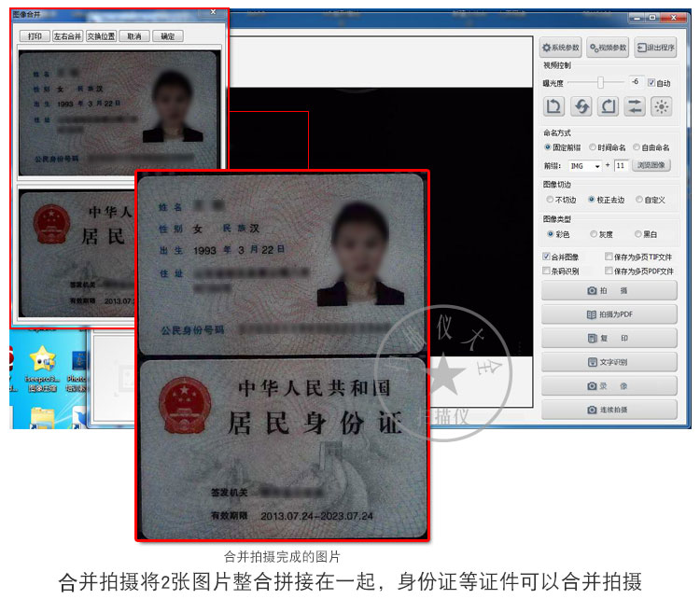
Task: Click the rotate right icon button
Action: point(608,106)
